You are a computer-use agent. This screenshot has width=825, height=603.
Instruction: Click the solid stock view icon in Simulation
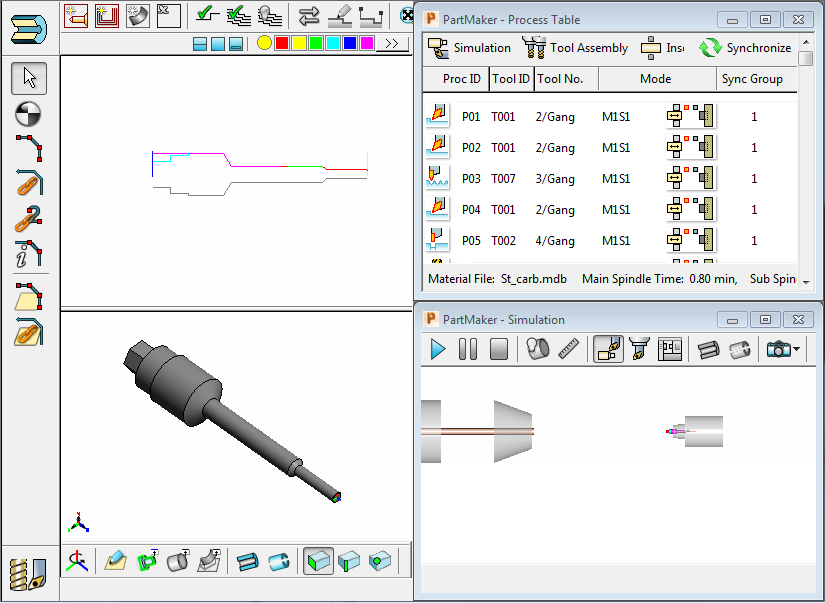[708, 349]
